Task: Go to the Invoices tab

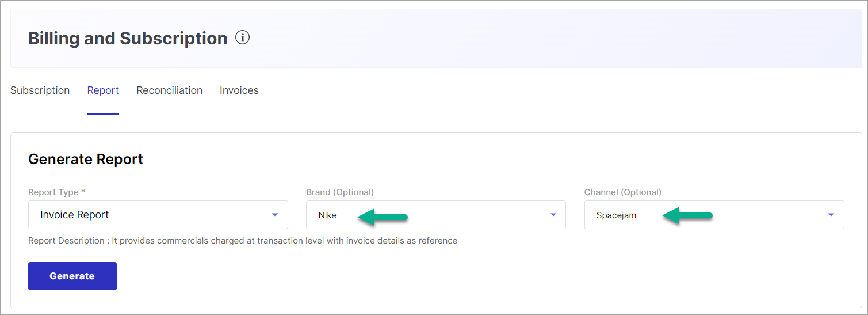Action: (239, 90)
